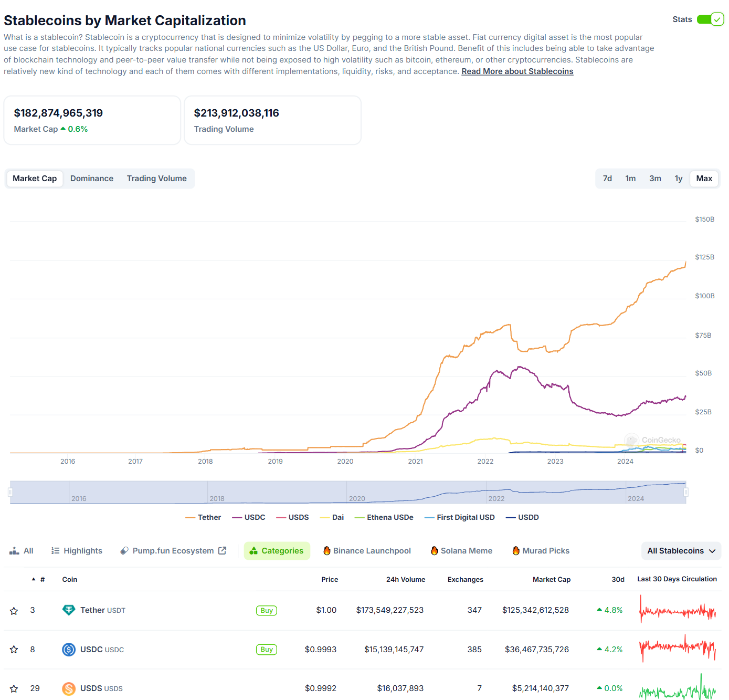Sort table by 24h Volume column

pos(406,579)
